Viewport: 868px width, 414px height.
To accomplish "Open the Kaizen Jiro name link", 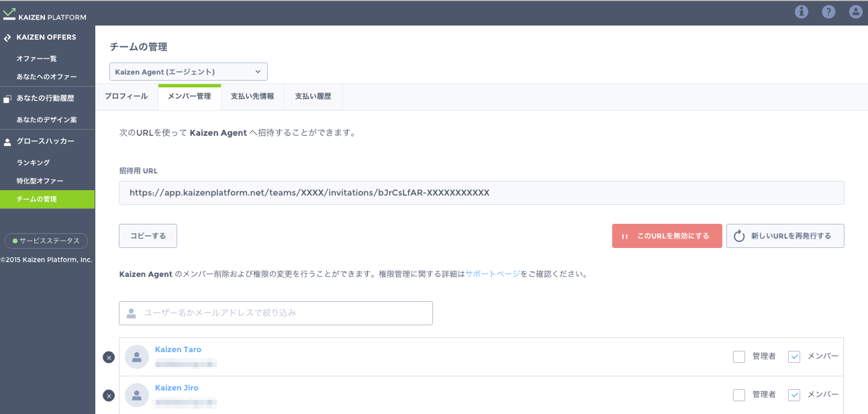I will [x=177, y=388].
